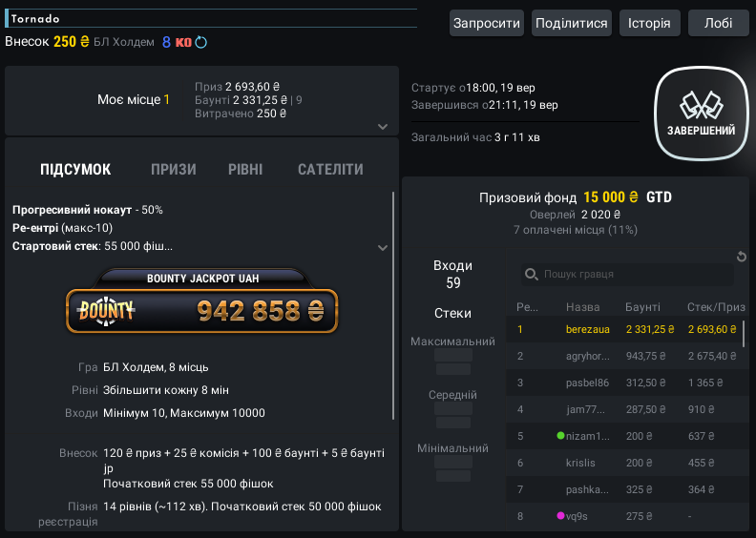Click the Поділитися button
This screenshot has height=538, width=756.
pos(572,23)
